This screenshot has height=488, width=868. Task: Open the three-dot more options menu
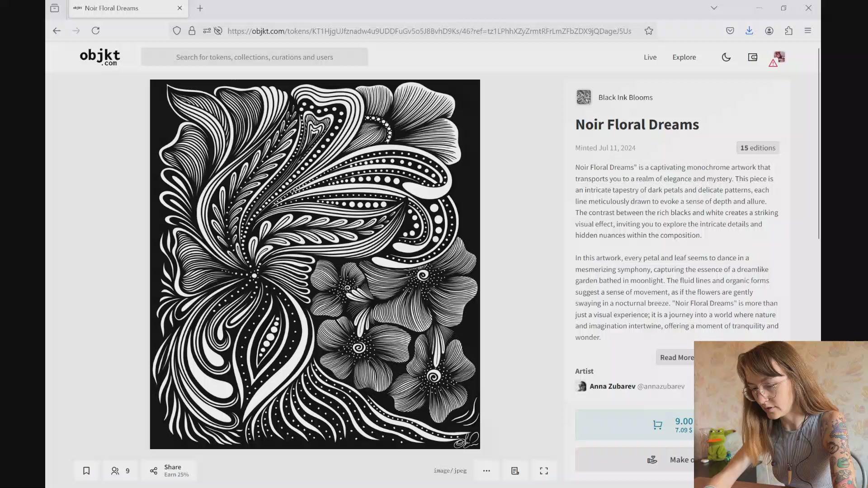click(x=486, y=471)
